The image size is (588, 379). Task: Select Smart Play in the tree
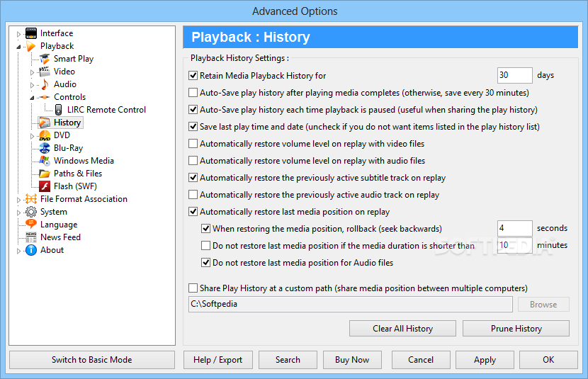(74, 59)
